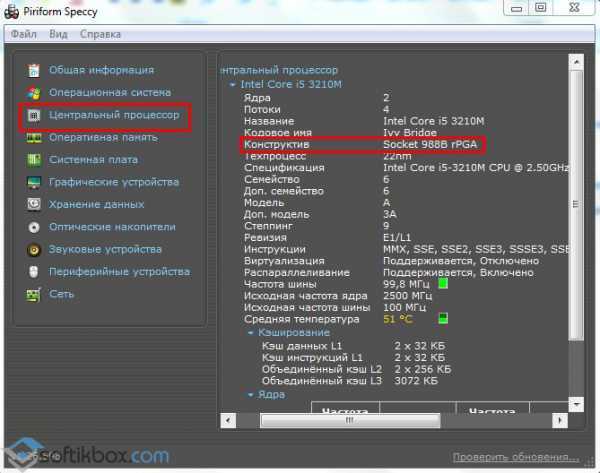Screen dimensions: 600x473
Task: Go to the Сеть section
Action: [x=61, y=294]
